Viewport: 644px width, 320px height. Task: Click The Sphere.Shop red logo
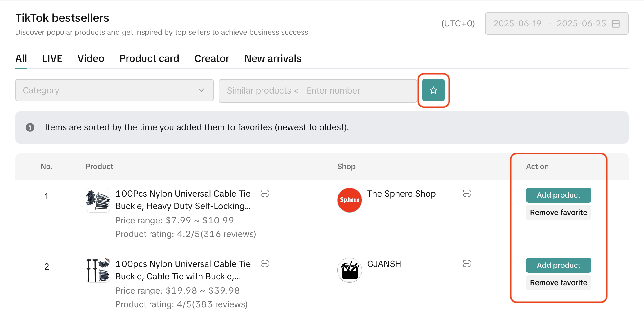[349, 200]
